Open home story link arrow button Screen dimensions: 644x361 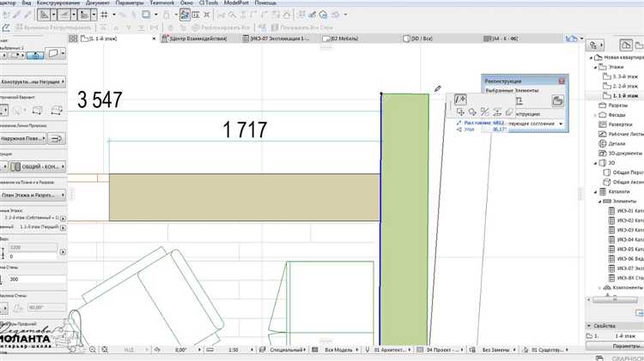coord(63,227)
